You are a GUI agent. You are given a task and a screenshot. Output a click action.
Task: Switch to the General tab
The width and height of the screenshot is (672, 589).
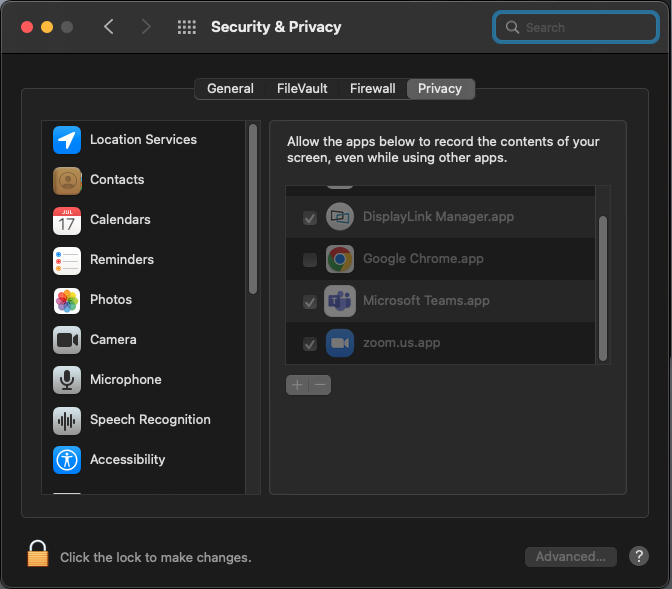coord(230,89)
